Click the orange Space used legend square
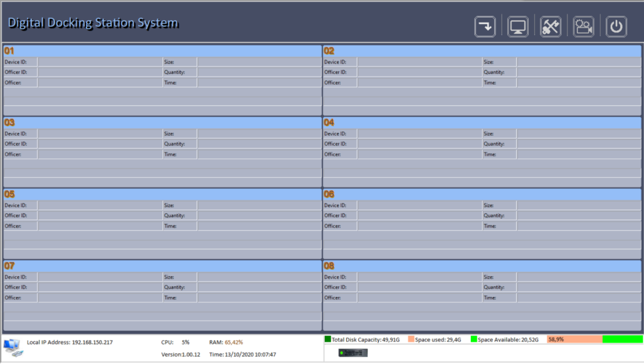The width and height of the screenshot is (644, 364). (411, 340)
